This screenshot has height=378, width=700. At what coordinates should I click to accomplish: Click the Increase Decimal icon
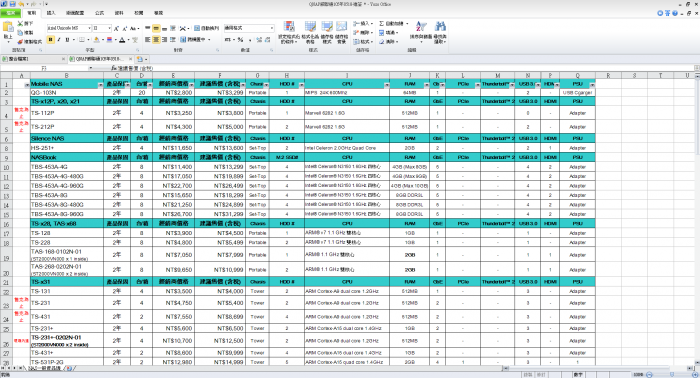click(x=259, y=40)
